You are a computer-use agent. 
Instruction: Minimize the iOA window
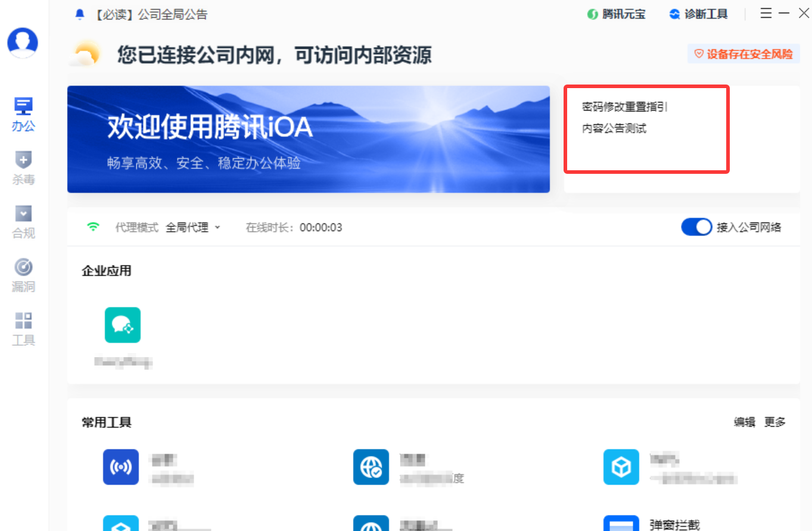click(x=784, y=13)
